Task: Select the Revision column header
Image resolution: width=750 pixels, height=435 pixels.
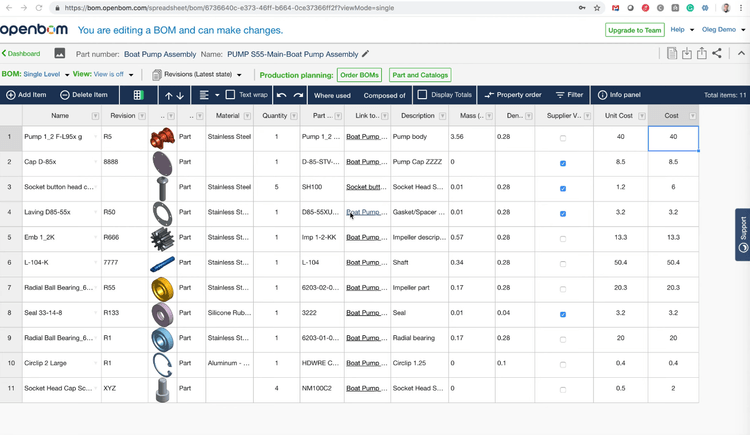Action: click(x=123, y=115)
